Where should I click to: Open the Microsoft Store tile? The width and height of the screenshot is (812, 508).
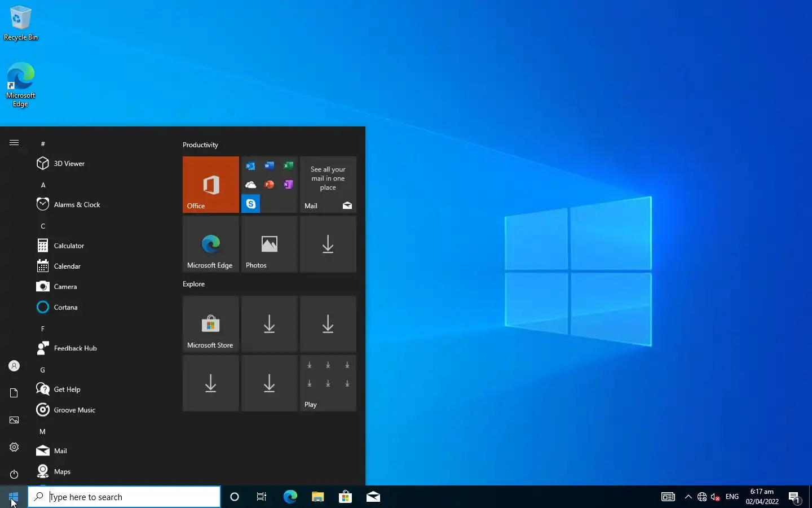tap(211, 324)
